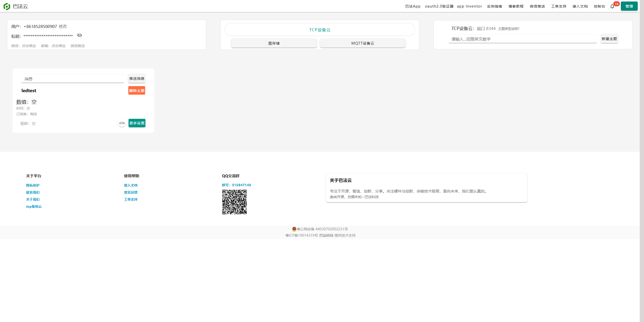Click 微信推送 link in user card
Image resolution: width=644 pixels, height=322 pixels.
pyautogui.click(x=78, y=46)
